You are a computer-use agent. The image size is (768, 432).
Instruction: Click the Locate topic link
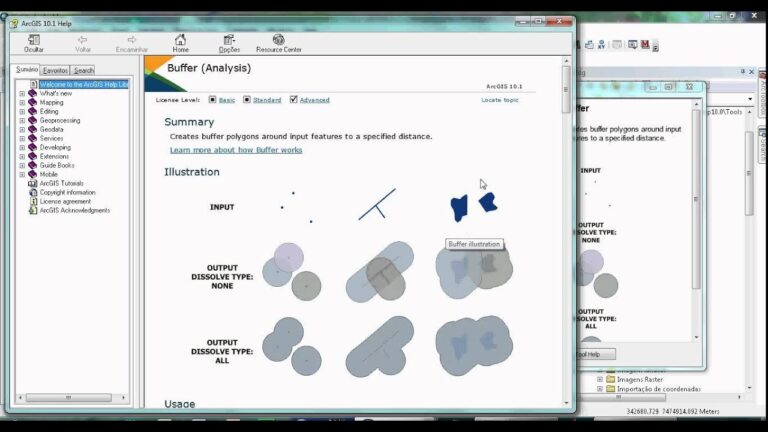500,100
